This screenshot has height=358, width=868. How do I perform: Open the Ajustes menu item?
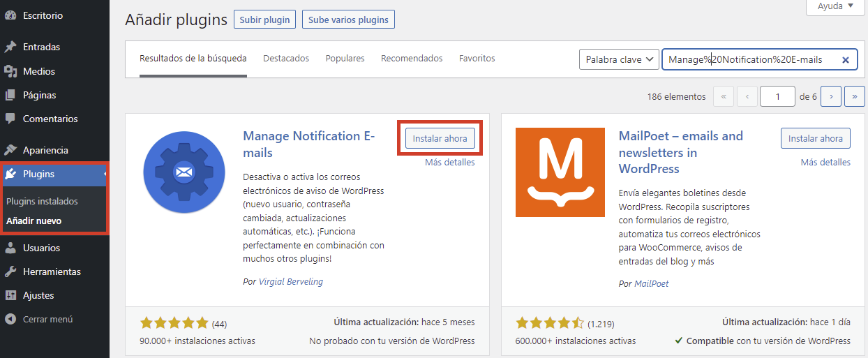click(x=54, y=295)
